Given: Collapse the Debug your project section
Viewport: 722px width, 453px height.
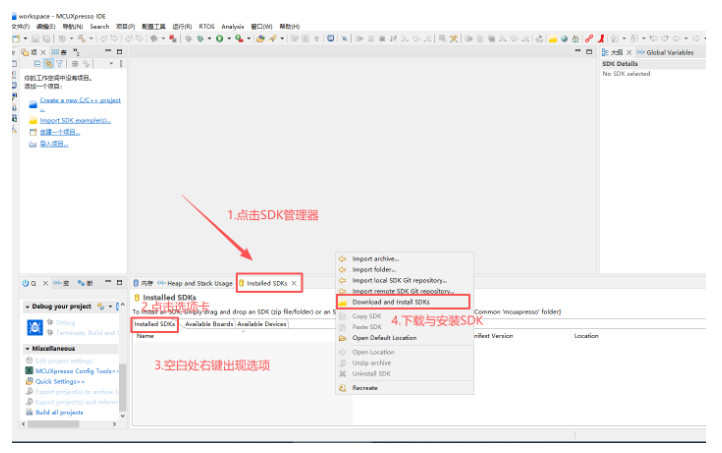Looking at the screenshot, I should point(28,307).
